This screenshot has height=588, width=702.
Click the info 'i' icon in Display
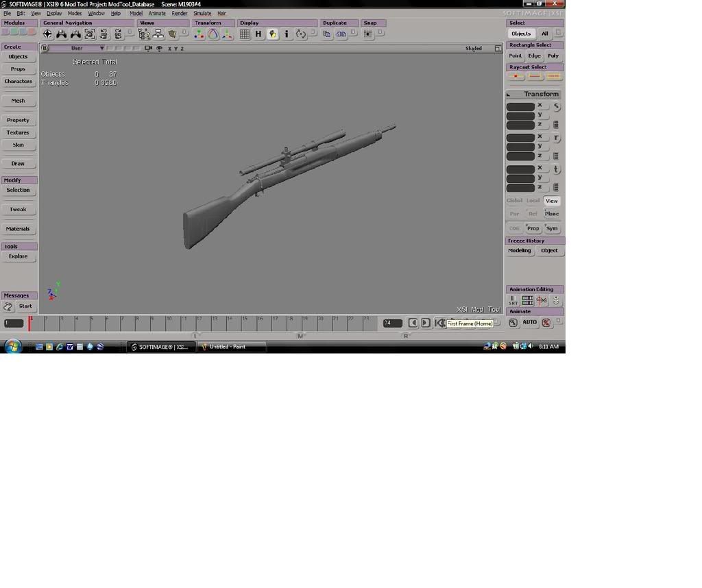pos(287,34)
